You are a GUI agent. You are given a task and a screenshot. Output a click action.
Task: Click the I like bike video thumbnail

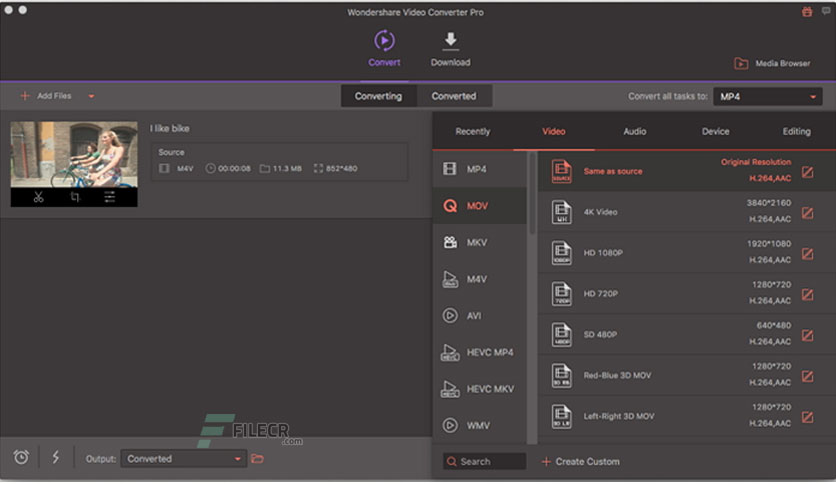(x=74, y=155)
